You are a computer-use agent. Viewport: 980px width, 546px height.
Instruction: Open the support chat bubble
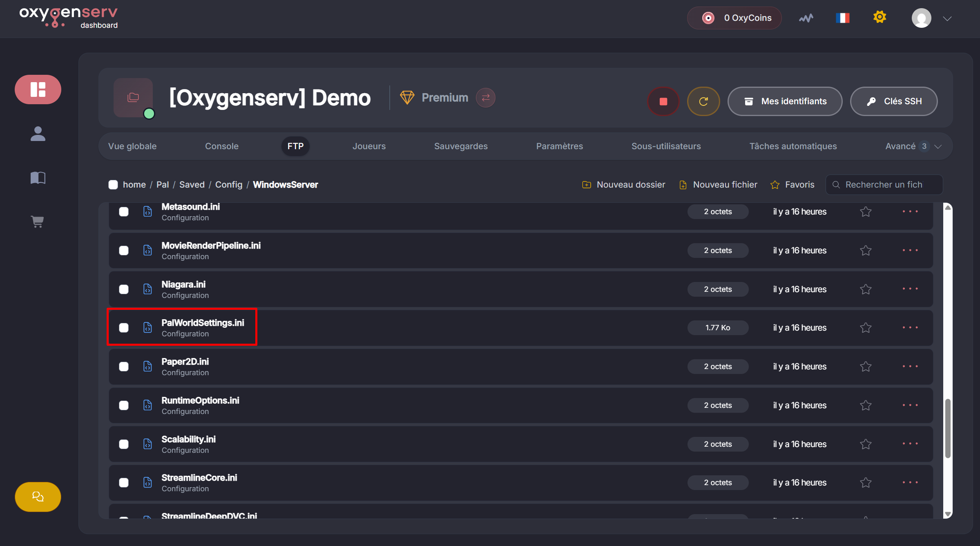point(38,497)
